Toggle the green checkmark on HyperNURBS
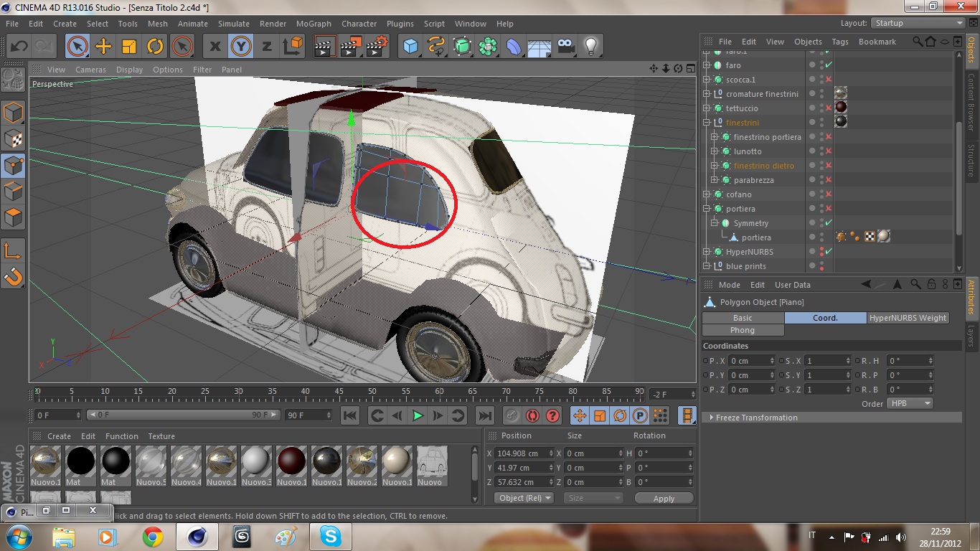This screenshot has height=551, width=980. point(829,252)
